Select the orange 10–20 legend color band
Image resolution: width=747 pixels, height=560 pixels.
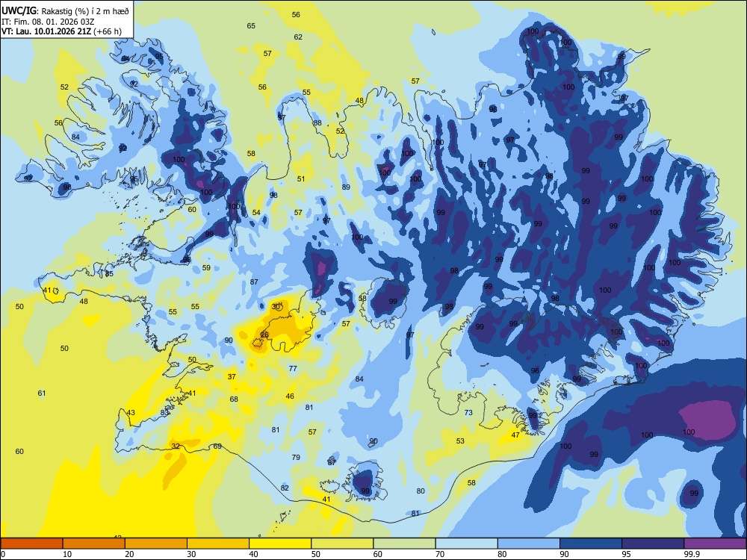pos(94,544)
